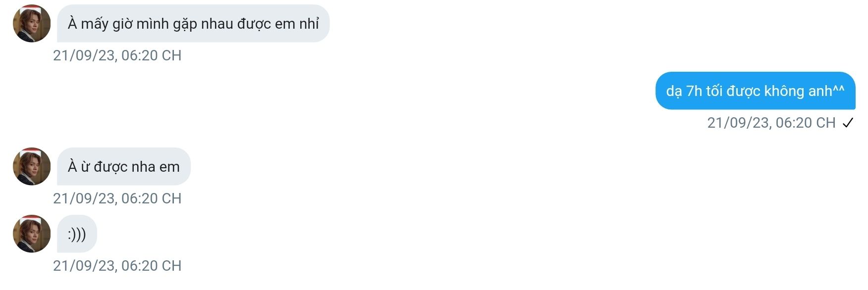The image size is (868, 290).
Task: Click "06:20 CH" in the outgoing message timestamp
Action: (806, 123)
